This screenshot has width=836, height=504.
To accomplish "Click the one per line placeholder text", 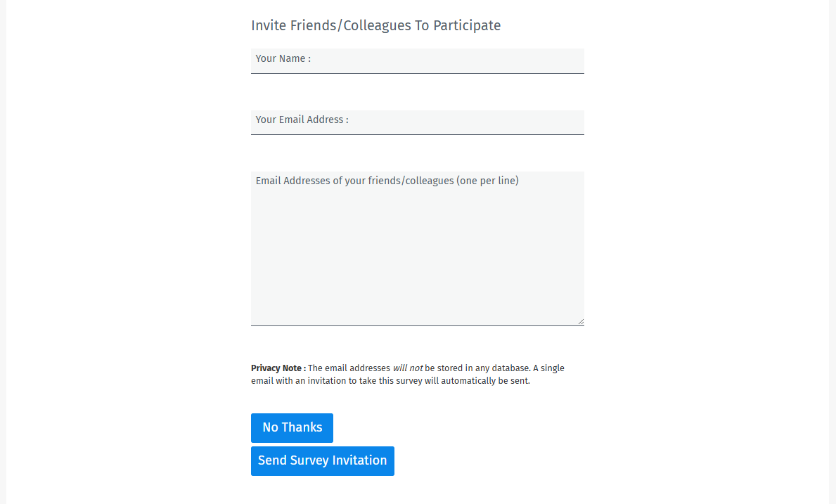I will [387, 181].
